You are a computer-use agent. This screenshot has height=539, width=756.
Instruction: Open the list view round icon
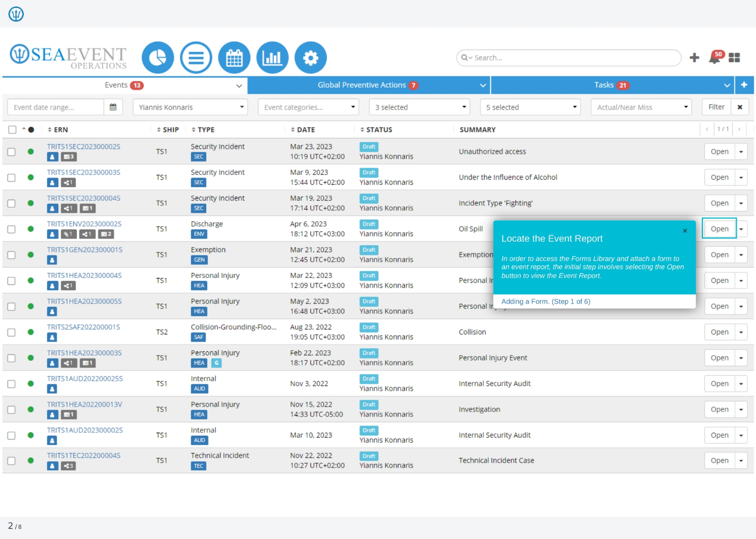click(196, 58)
